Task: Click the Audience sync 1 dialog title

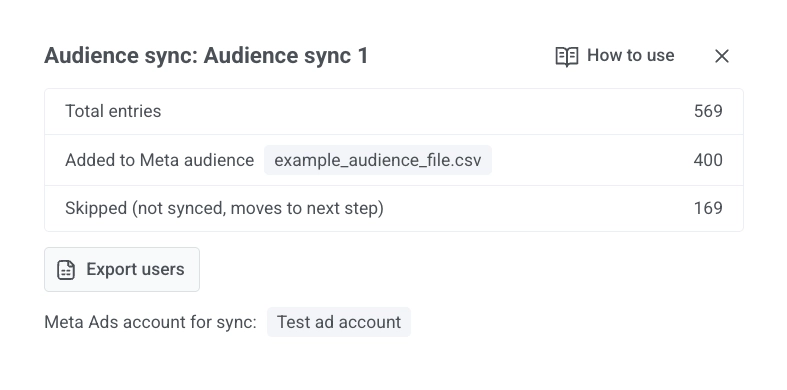Action: tap(206, 56)
